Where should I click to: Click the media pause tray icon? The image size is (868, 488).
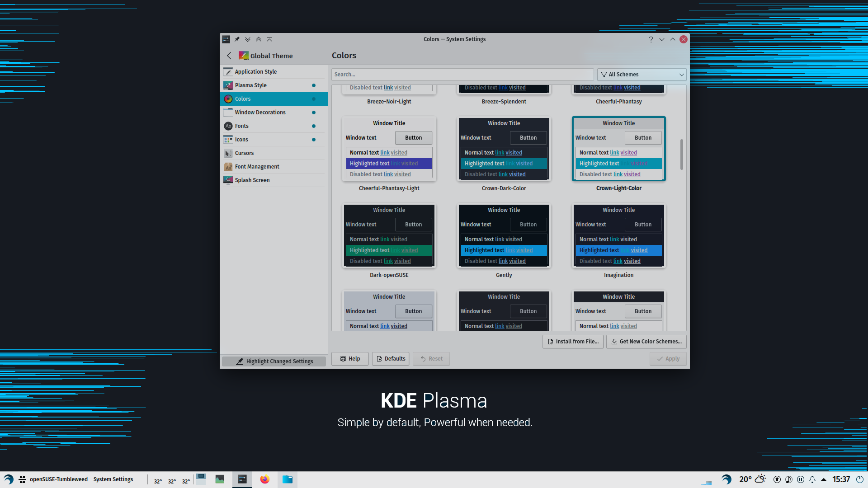[x=801, y=479]
